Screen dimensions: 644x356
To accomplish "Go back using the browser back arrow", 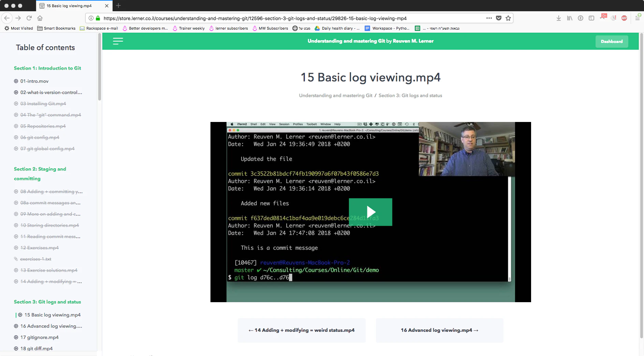I will 7,18.
